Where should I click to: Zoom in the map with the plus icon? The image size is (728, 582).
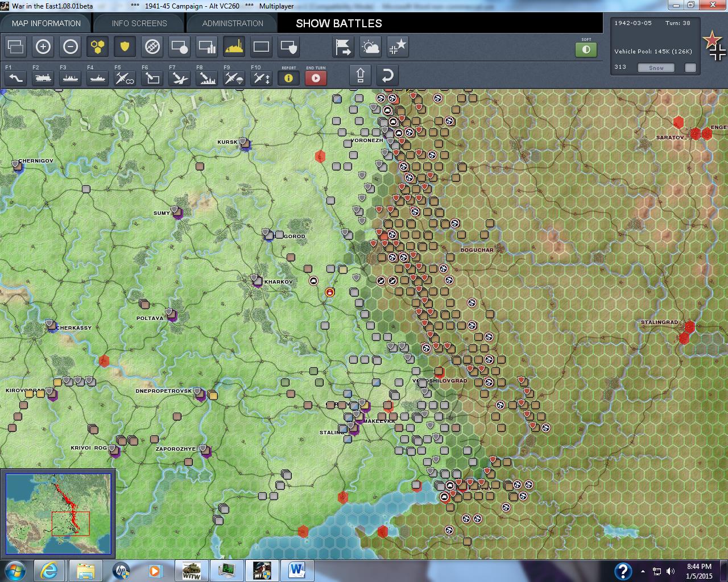[43, 47]
